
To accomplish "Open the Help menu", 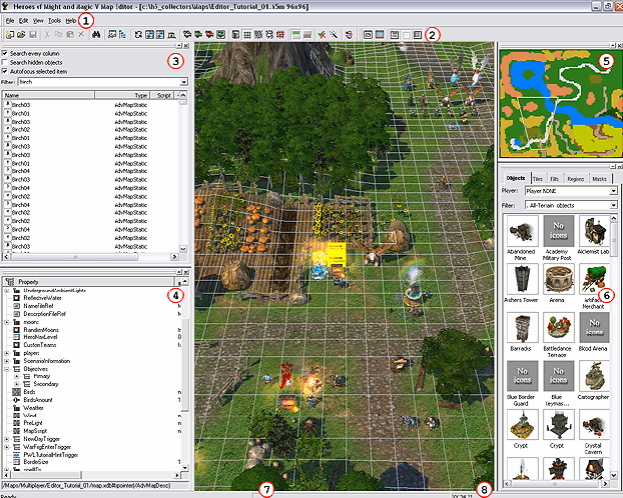I will click(71, 21).
